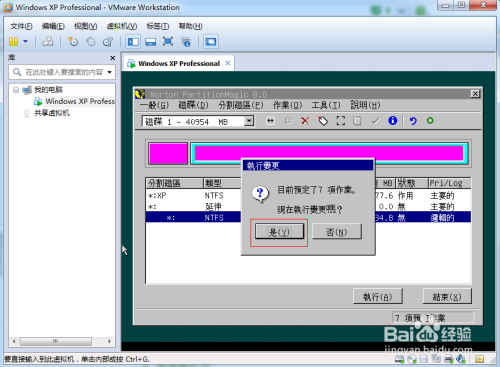Viewport: 500px width, 367px height.
Task: Close the Windows XP Professional tab
Action: coord(228,63)
